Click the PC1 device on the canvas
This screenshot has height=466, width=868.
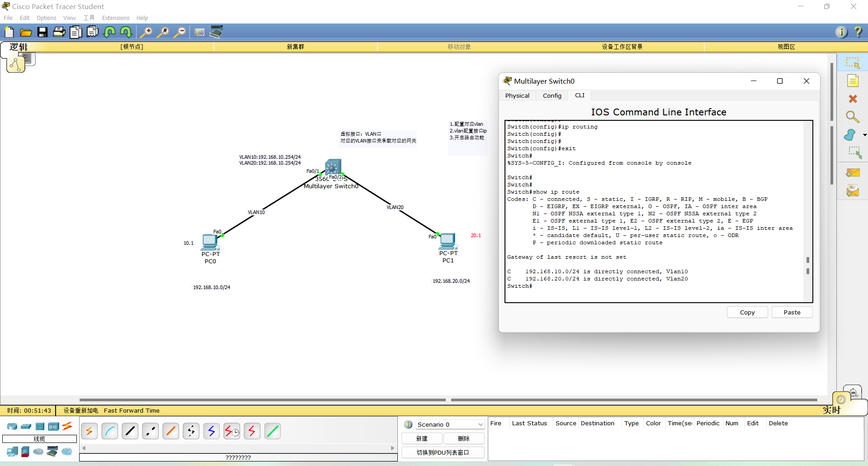448,241
